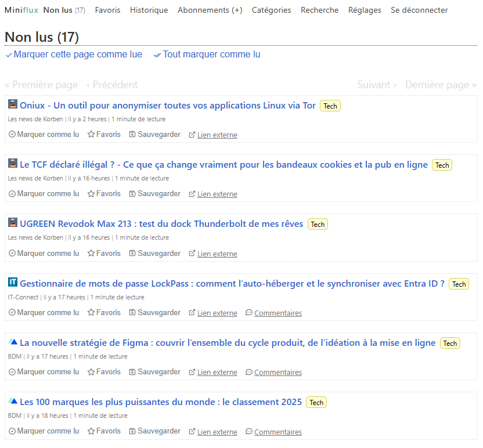
Task: Mark the LockPass article as read
Action: [44, 313]
